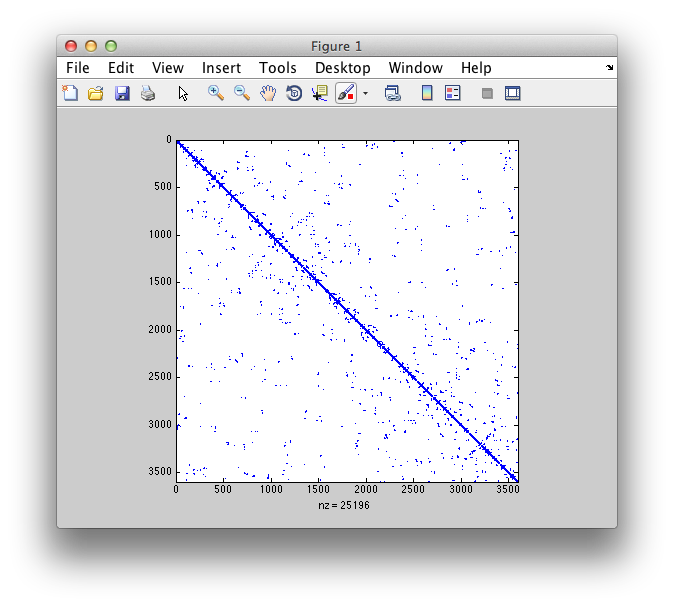Click the nz = 25196 axis label
This screenshot has height=607, width=674.
pyautogui.click(x=346, y=505)
